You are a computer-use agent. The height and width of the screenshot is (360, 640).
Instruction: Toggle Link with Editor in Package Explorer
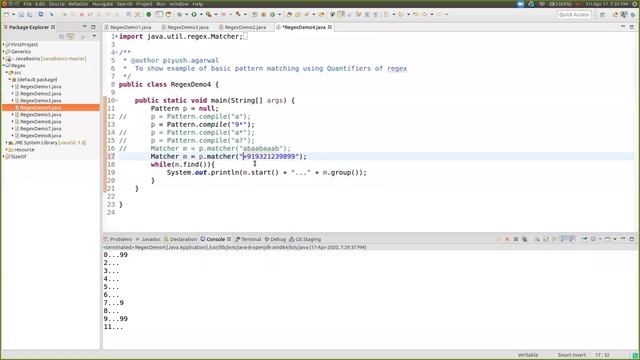click(71, 36)
